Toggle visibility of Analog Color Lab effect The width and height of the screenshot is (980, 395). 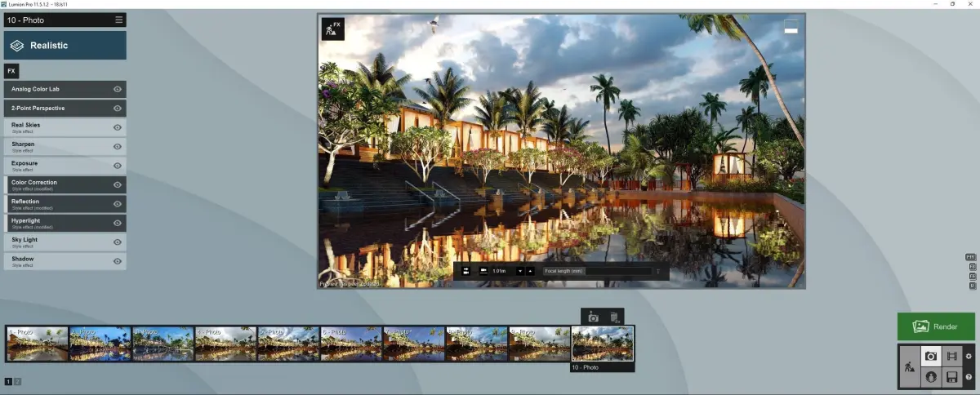pyautogui.click(x=118, y=89)
